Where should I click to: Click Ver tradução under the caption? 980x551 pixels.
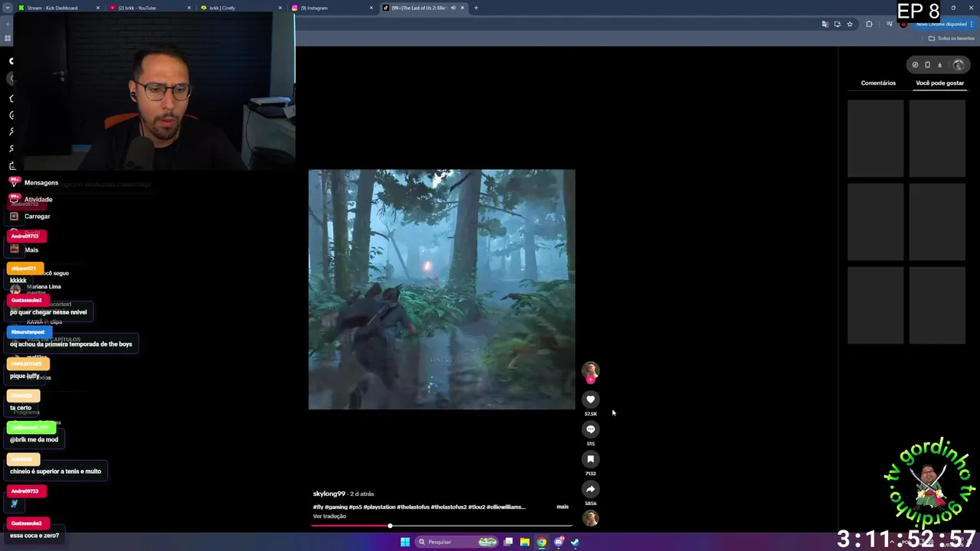coord(329,516)
